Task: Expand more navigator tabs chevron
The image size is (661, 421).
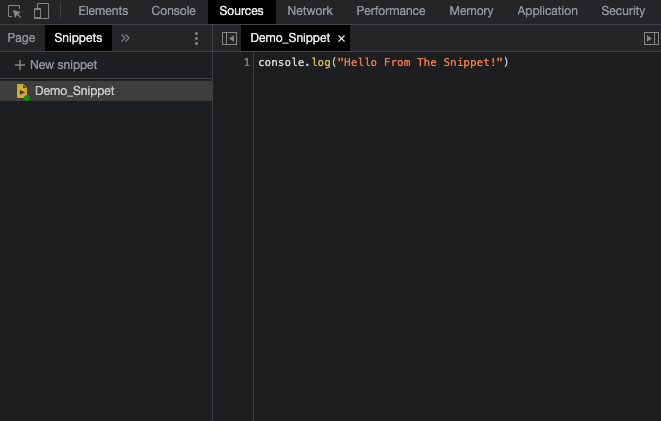Action: (x=125, y=38)
